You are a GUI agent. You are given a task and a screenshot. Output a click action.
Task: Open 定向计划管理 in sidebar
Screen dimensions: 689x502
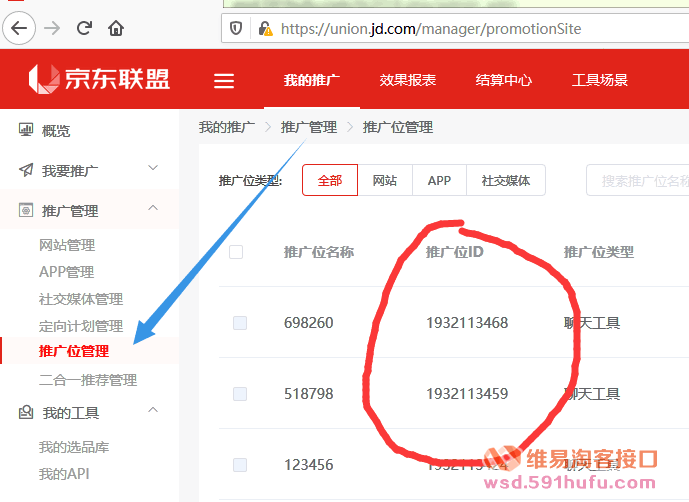(x=81, y=326)
